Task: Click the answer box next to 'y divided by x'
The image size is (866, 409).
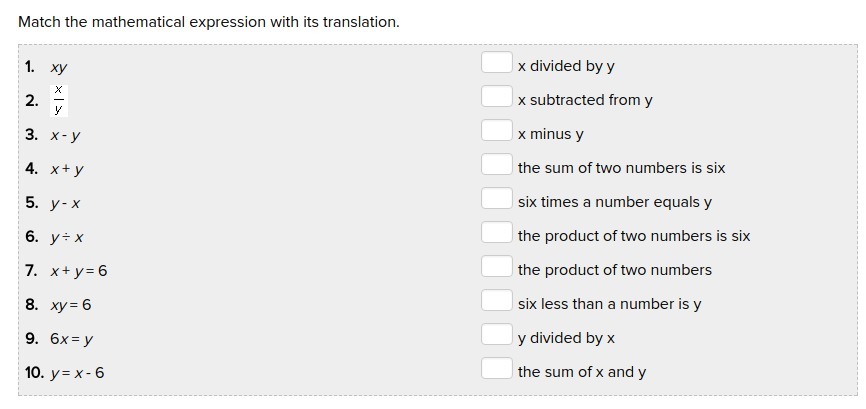Action: point(496,335)
